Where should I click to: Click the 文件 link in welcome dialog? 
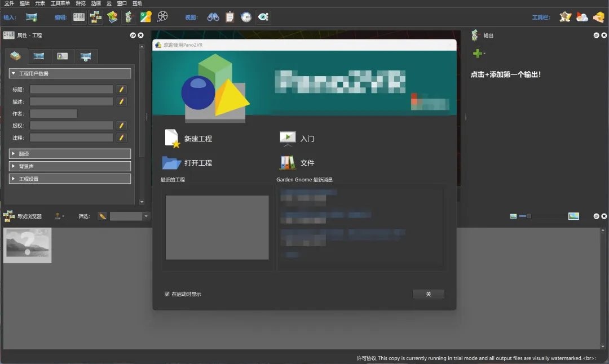pos(307,163)
